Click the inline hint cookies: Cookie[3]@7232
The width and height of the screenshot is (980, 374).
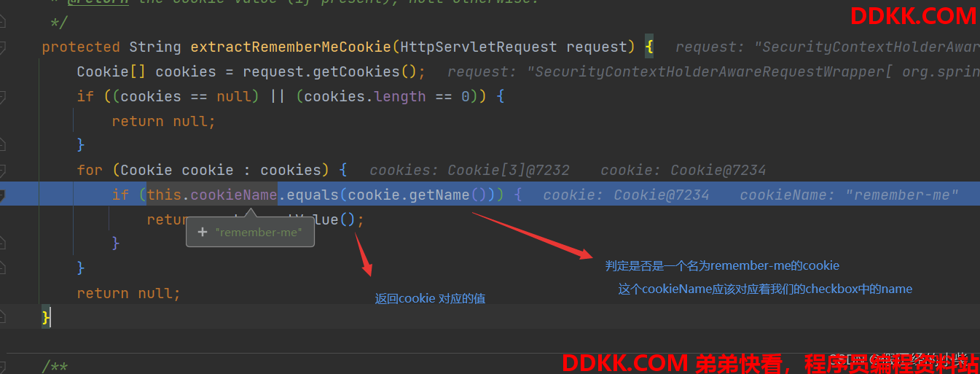469,170
